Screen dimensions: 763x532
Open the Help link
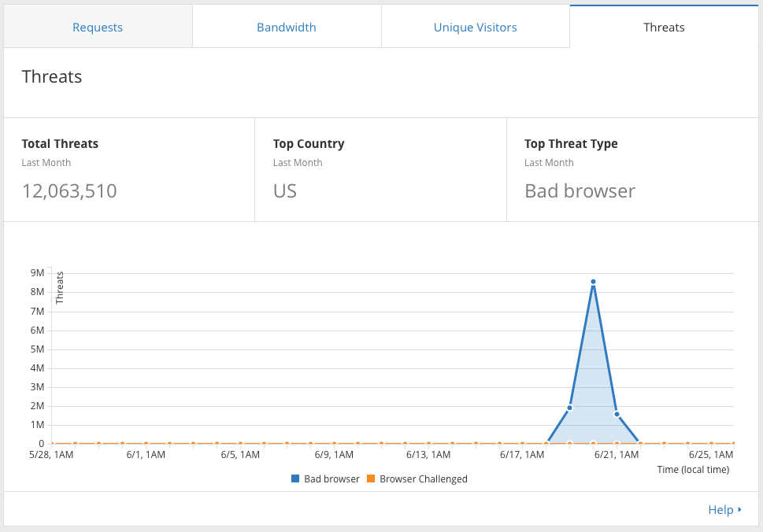point(720,510)
